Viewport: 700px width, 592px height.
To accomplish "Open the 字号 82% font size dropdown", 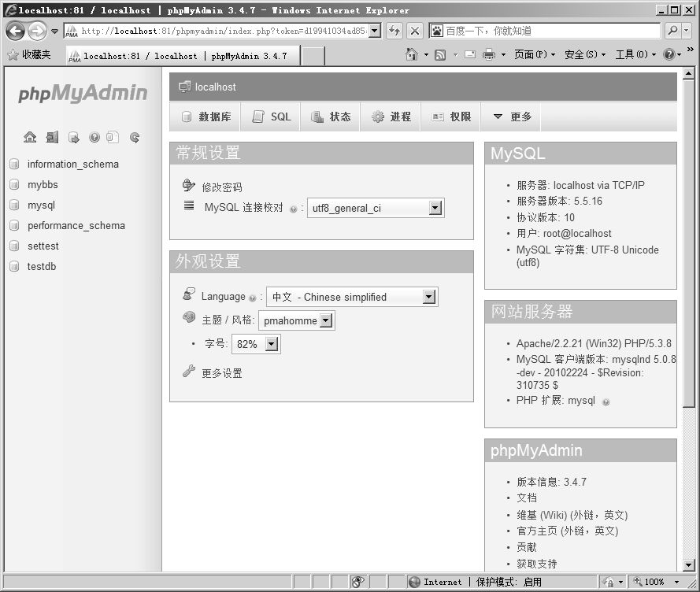I will 256,344.
